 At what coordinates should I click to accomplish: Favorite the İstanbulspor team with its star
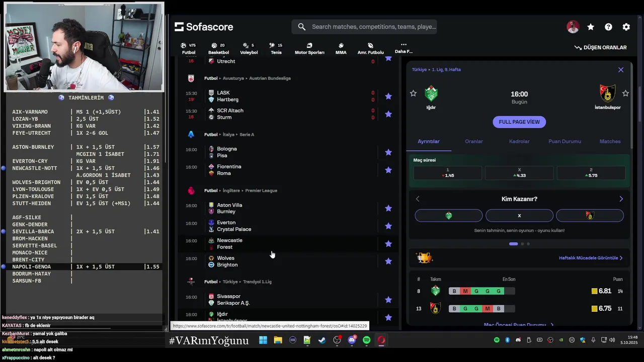pyautogui.click(x=625, y=94)
